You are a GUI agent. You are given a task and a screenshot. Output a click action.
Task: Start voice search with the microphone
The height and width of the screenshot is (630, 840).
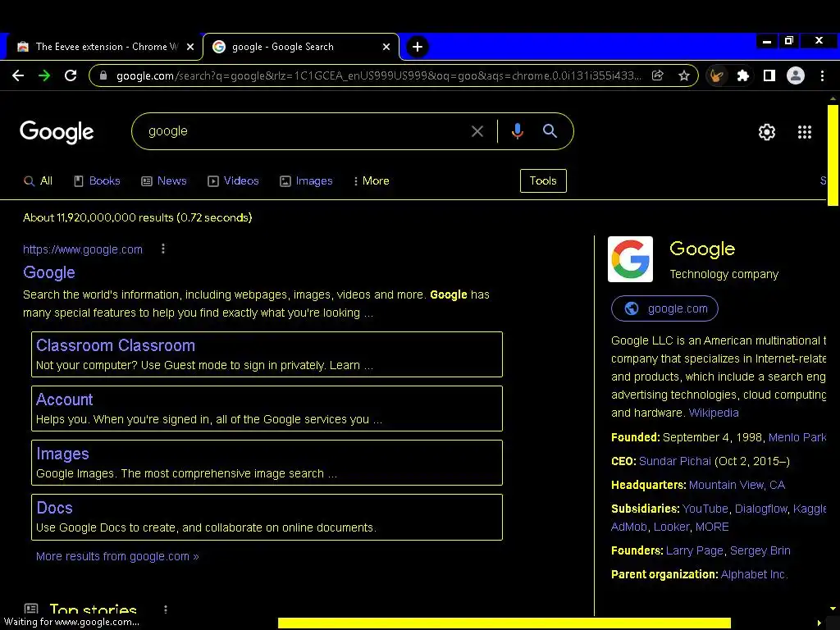coord(518,131)
